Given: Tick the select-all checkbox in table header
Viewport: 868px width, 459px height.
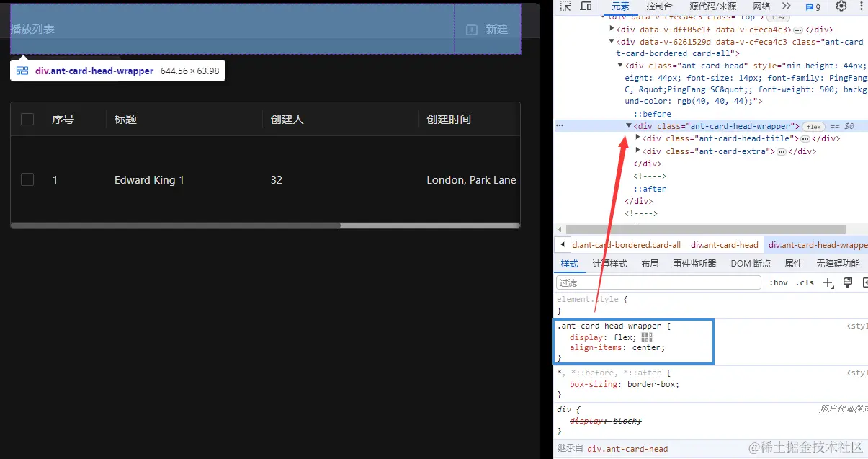Looking at the screenshot, I should point(27,119).
